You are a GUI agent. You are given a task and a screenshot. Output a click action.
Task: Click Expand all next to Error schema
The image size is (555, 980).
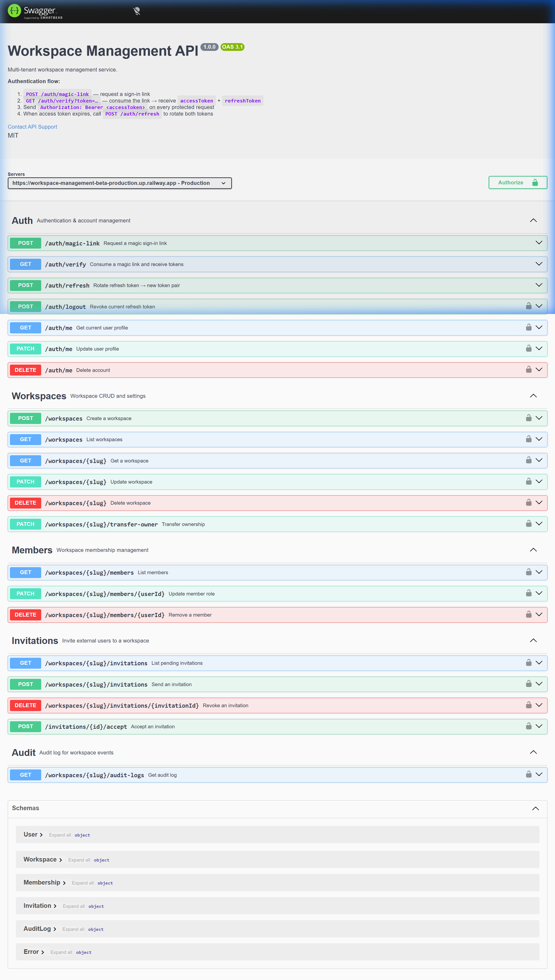coord(61,952)
